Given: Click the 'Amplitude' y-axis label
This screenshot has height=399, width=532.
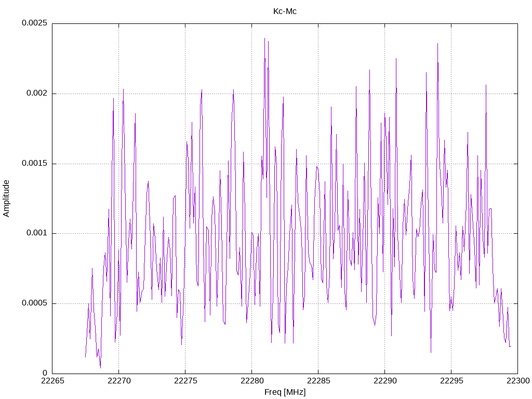Looking at the screenshot, I should tap(6, 198).
